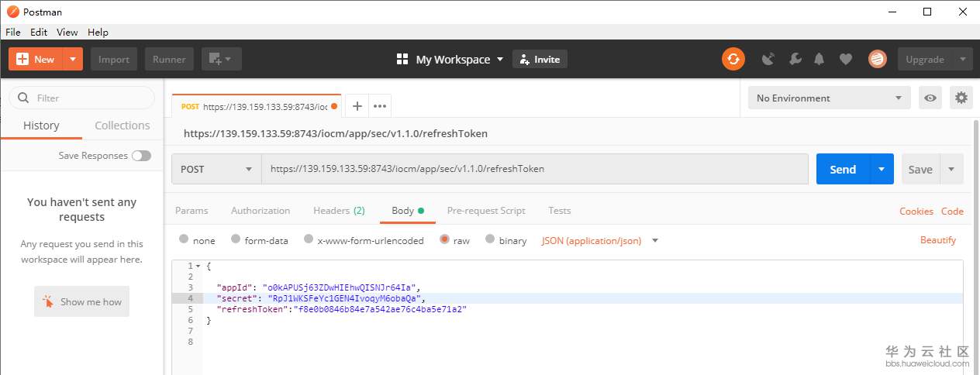Open the user avatar menu
Image resolution: width=980 pixels, height=375 pixels.
[x=877, y=59]
